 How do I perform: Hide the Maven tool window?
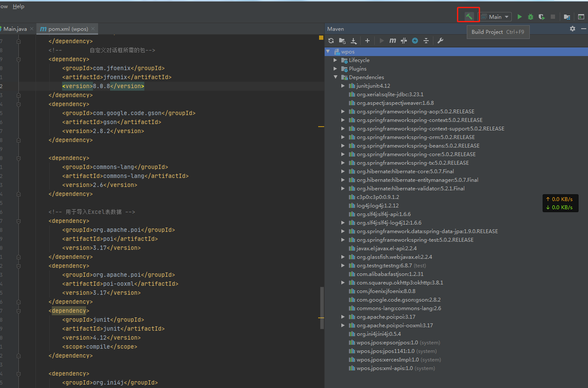[x=583, y=29]
